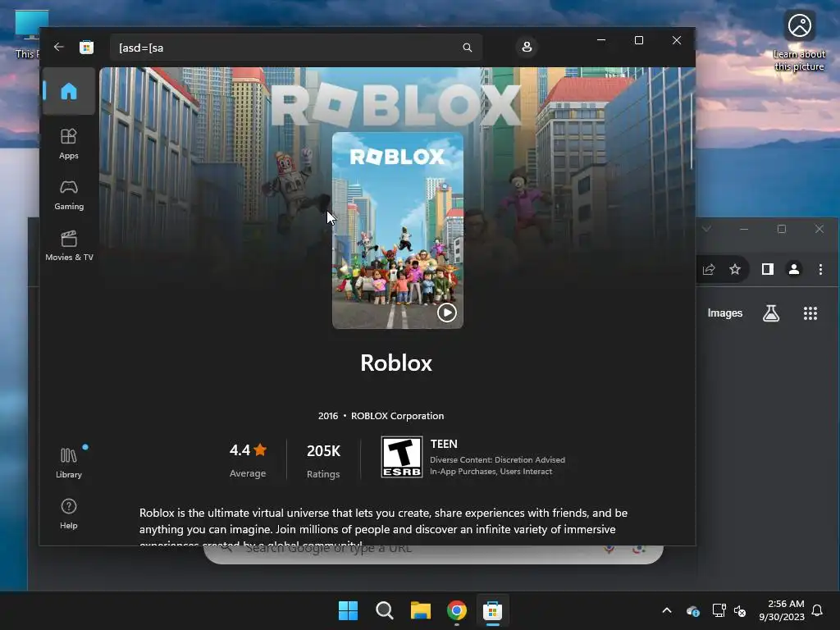This screenshot has width=840, height=630.
Task: Click the Roblox title heading
Action: pos(396,363)
